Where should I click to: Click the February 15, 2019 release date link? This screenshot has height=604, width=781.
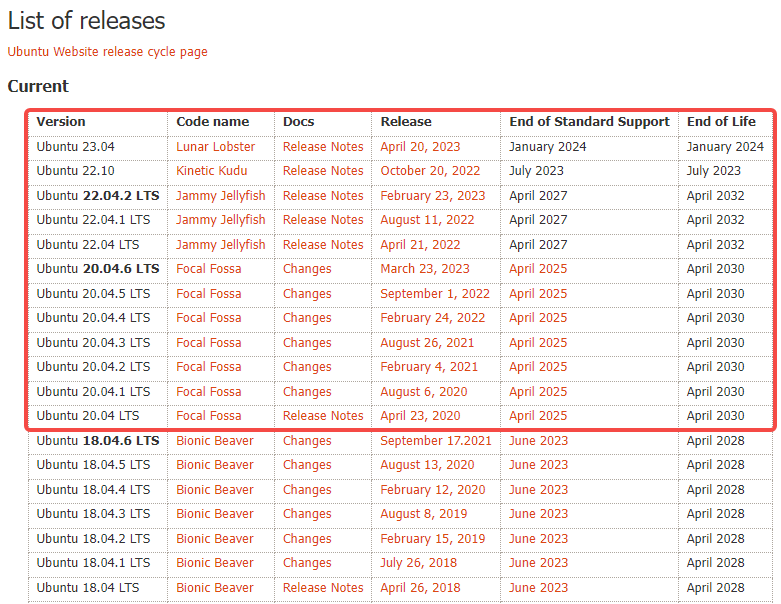pyautogui.click(x=432, y=539)
